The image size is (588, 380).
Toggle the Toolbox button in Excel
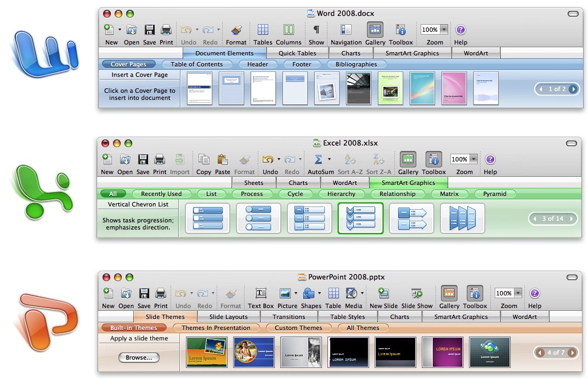tap(434, 159)
